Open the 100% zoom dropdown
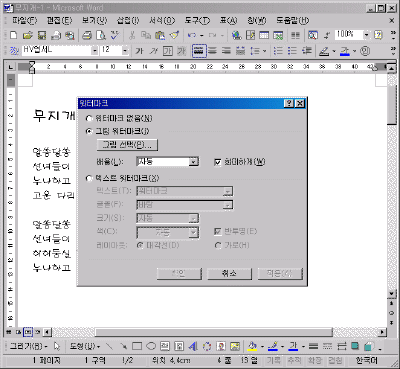 click(366, 35)
